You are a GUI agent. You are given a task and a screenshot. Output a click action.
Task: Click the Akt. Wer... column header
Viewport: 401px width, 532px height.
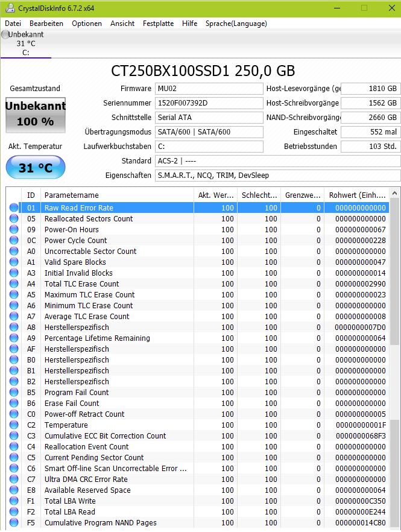tap(216, 195)
